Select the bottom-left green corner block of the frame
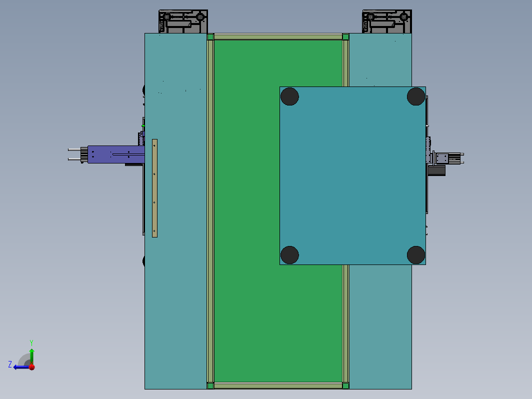 pyautogui.click(x=210, y=386)
